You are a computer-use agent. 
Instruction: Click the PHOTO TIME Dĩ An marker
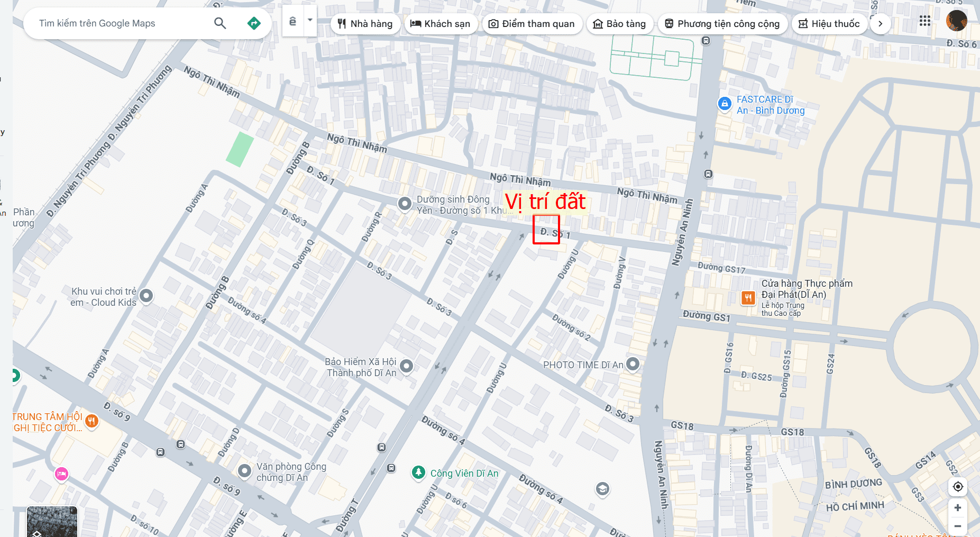coord(633,364)
